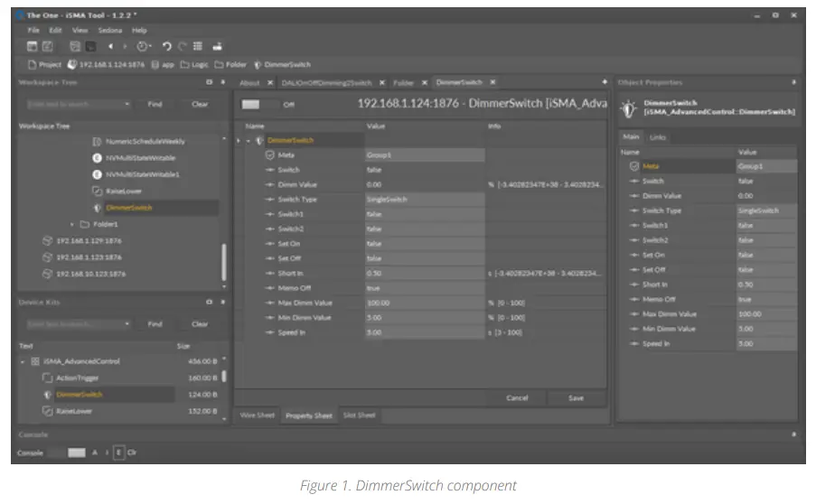Click ActionTrigger component in Device Kits
This screenshot has height=504, width=816.
click(x=77, y=378)
